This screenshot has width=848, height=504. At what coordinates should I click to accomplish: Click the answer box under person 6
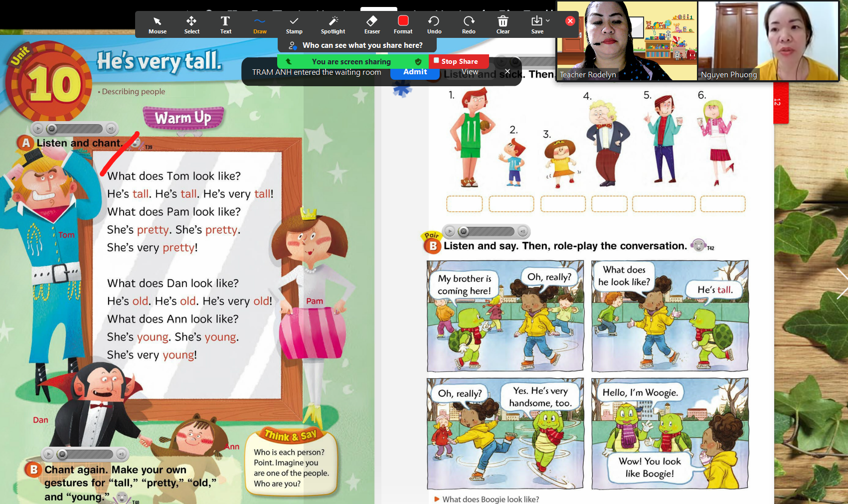(723, 204)
